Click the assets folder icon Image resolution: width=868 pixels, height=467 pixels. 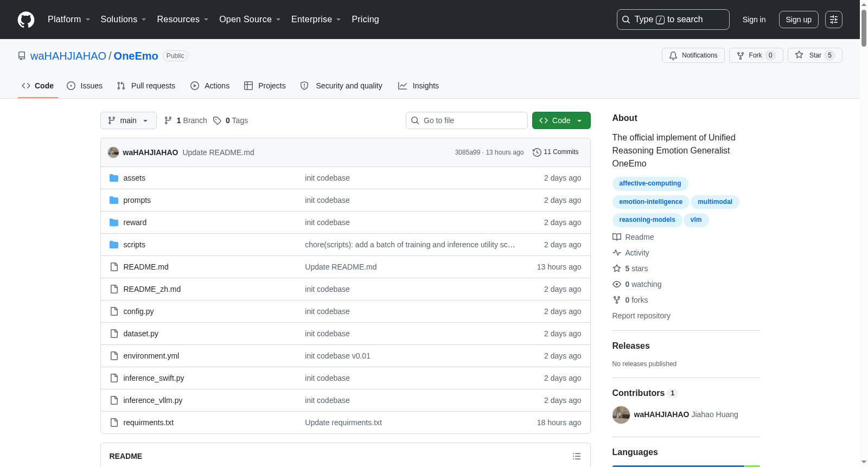click(114, 178)
